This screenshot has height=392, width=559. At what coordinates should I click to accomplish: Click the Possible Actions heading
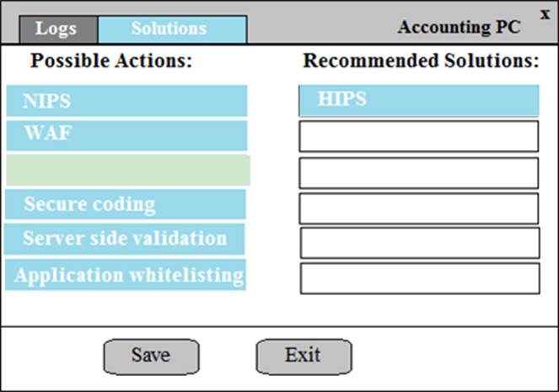point(112,62)
